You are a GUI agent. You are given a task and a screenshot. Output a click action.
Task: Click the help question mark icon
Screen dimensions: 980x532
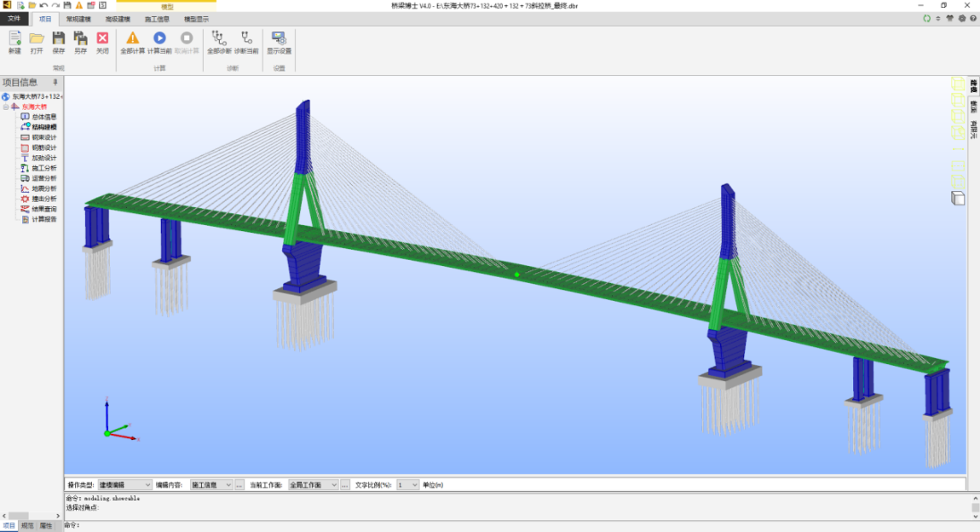[x=973, y=19]
